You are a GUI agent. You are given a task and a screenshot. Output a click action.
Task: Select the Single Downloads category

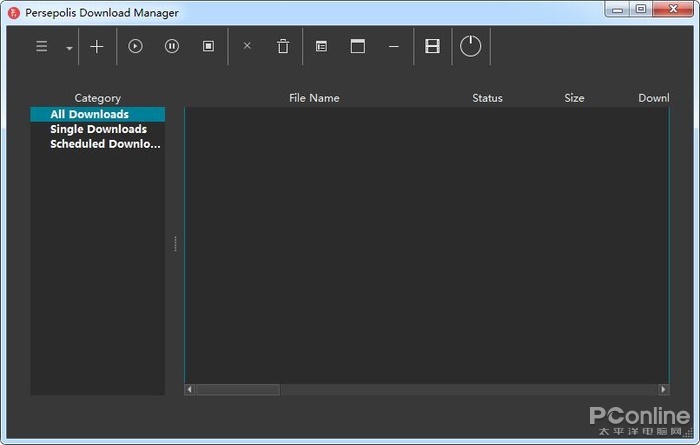[x=98, y=129]
